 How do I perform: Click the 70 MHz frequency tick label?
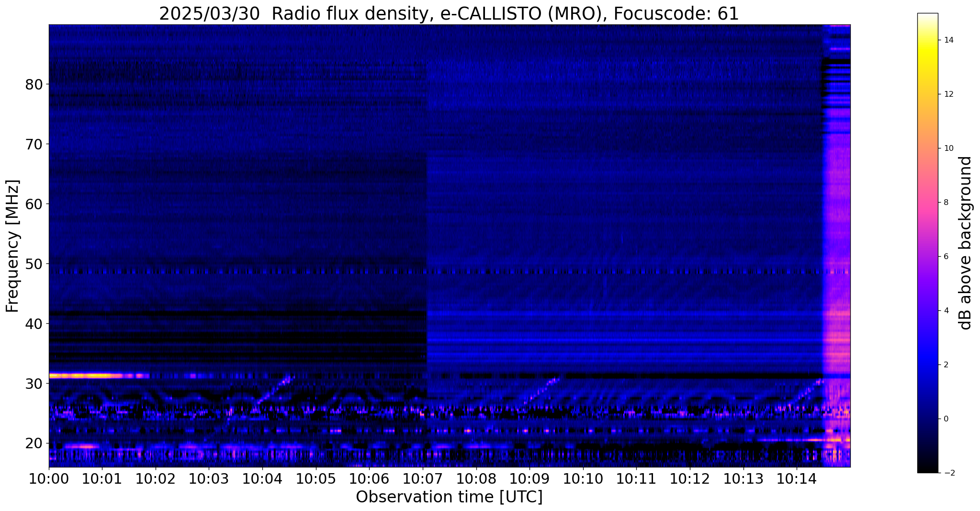[x=34, y=144]
